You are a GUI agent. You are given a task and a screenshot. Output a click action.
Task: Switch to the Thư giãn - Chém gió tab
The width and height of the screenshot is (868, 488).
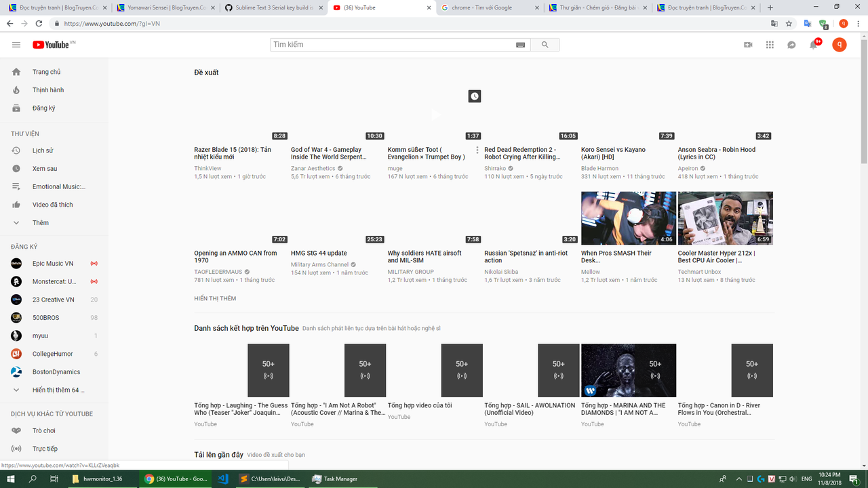pos(597,7)
